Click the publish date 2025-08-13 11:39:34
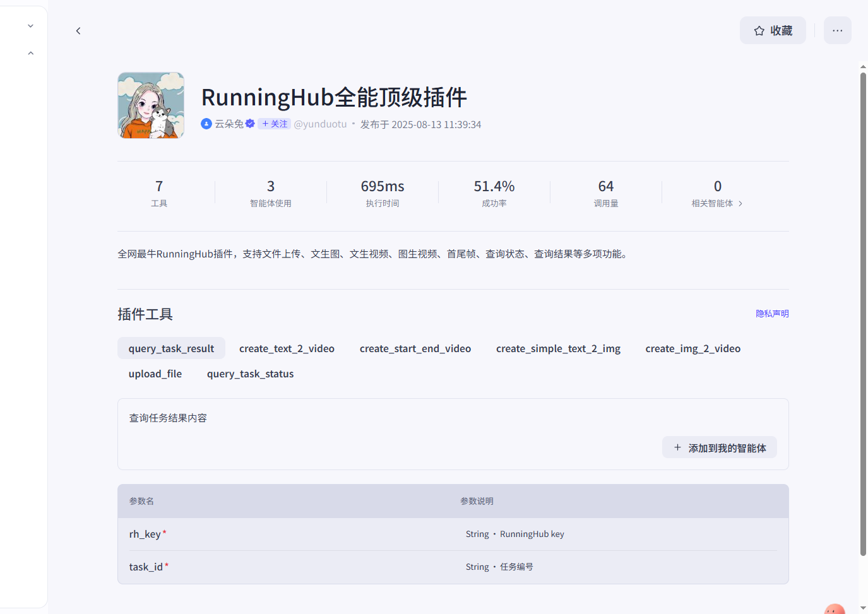 coord(436,124)
